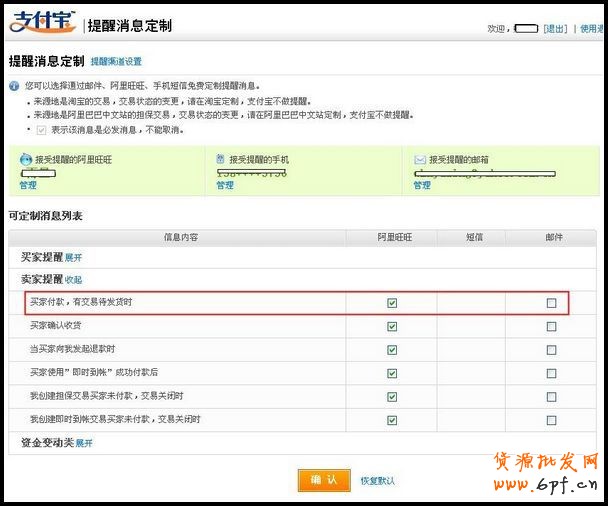Screen dimensions: 608x506
Task: Click the 阿里旺旺 icon in the green bar
Action: [25, 159]
